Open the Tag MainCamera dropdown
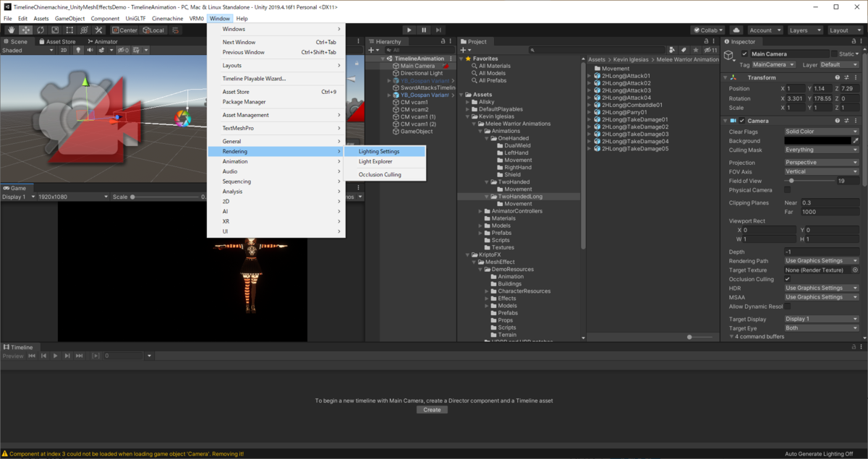Image resolution: width=868 pixels, height=459 pixels. 773,65
